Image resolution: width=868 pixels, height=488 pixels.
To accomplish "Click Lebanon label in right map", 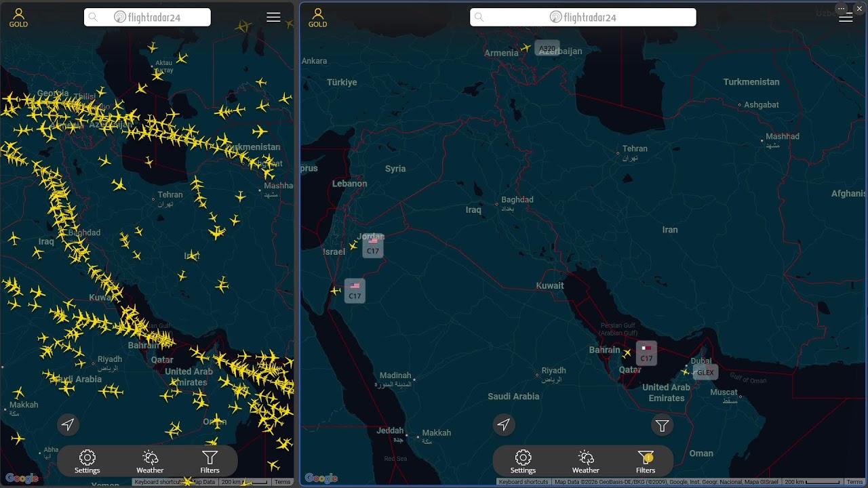I will tap(349, 183).
